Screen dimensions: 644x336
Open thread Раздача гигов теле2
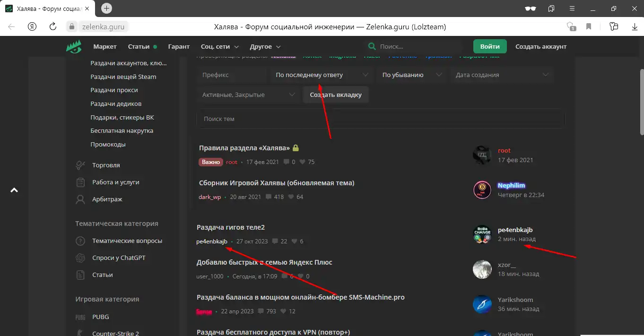[x=231, y=227]
